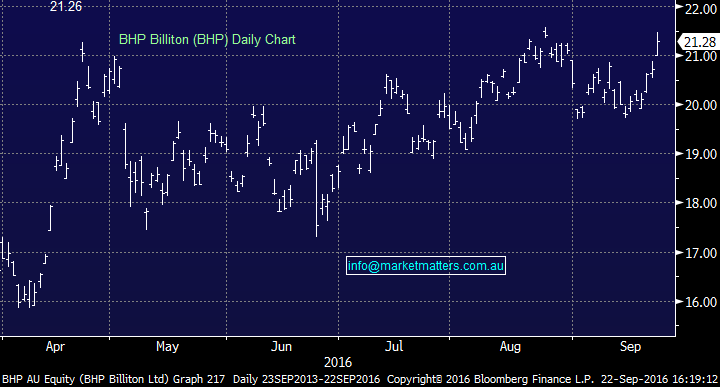The image size is (720, 387).
Task: Select the 17.00 price axis label
Action: point(701,253)
